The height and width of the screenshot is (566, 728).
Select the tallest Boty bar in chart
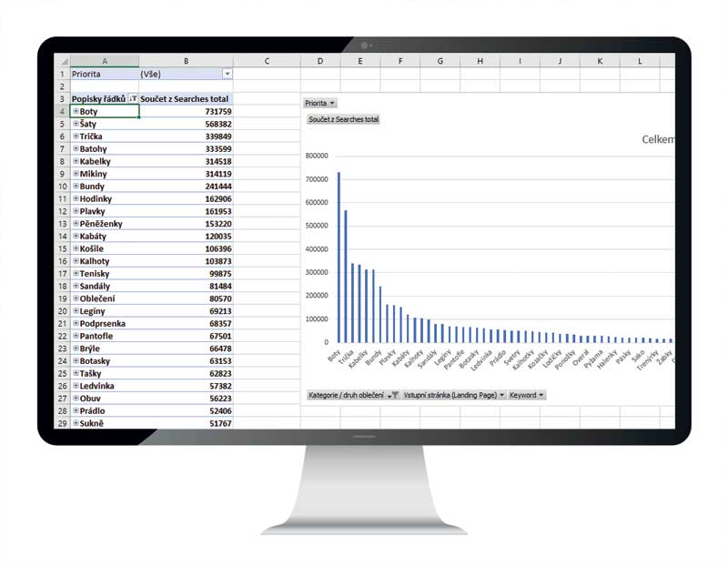pyautogui.click(x=339, y=258)
